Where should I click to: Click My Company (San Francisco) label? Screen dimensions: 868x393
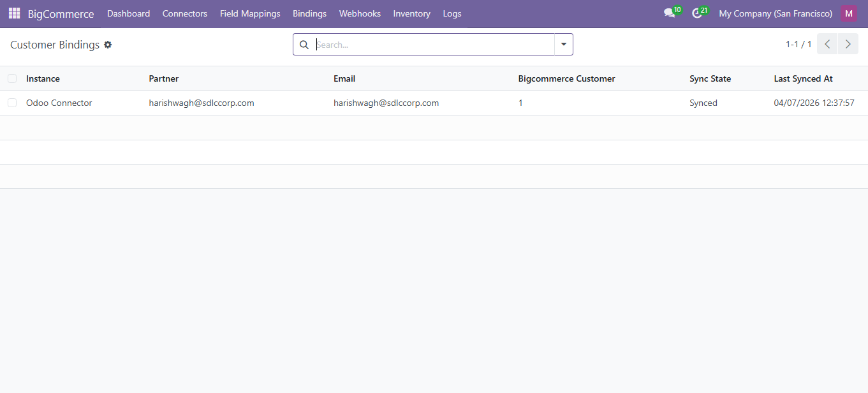click(x=775, y=13)
